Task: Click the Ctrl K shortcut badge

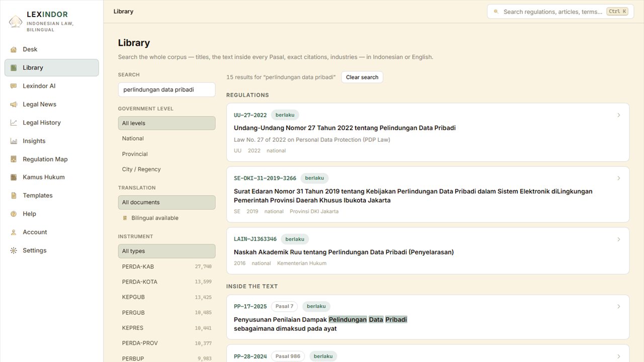Action: tap(617, 12)
